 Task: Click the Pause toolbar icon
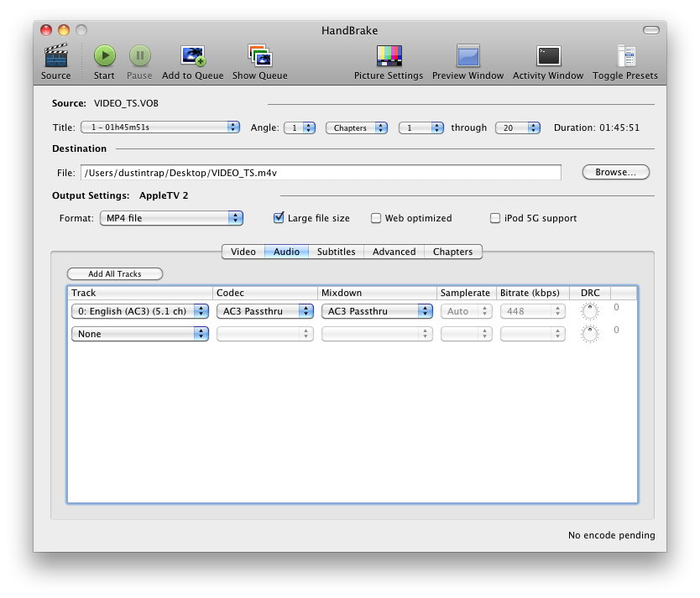[139, 55]
